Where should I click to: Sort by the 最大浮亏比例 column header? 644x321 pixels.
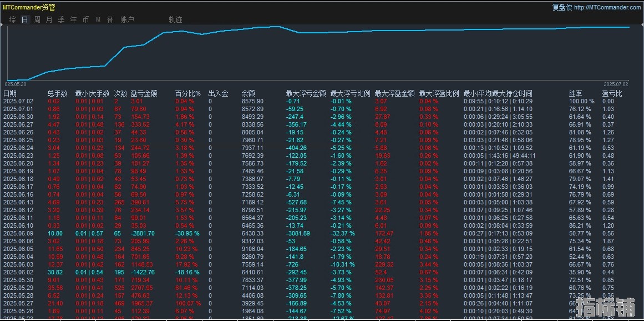[351, 93]
